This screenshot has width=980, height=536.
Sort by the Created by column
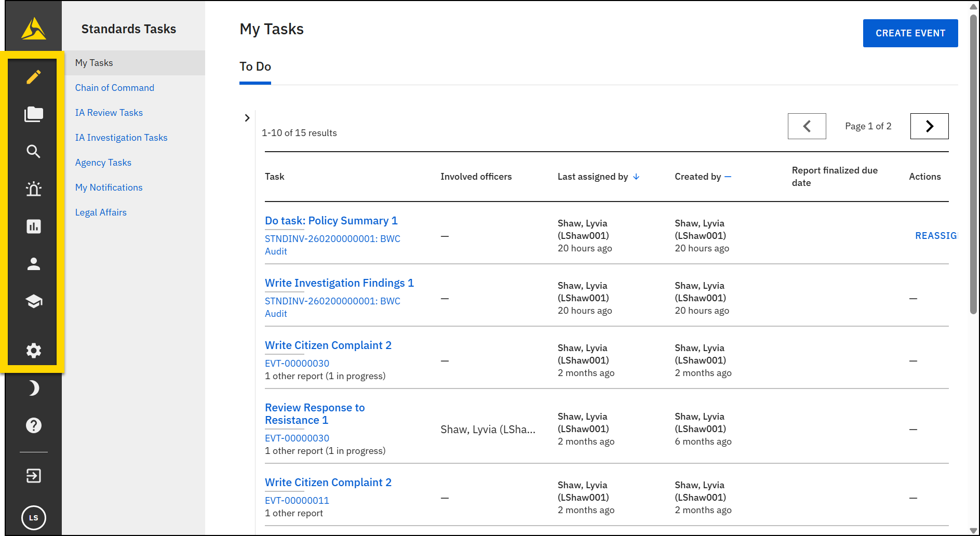[702, 177]
